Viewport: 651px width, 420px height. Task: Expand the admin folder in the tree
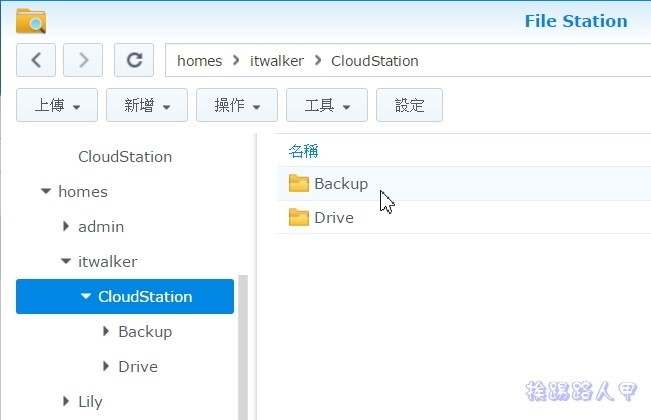tap(66, 227)
